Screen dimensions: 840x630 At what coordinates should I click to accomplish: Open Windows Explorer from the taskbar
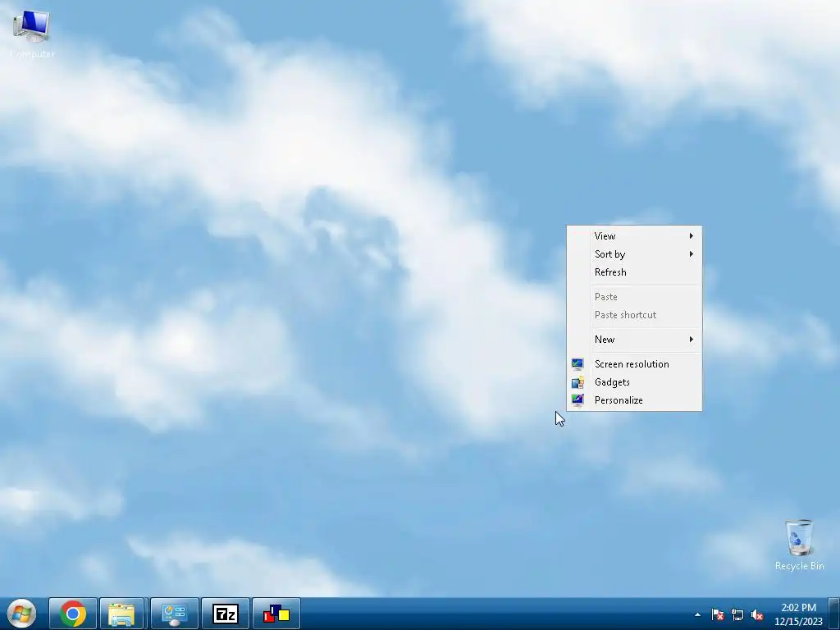121,614
